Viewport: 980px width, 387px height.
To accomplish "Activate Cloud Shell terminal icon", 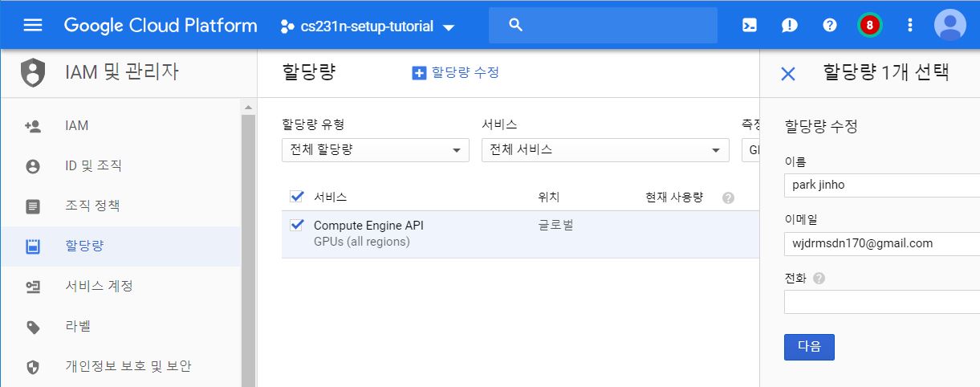I will [x=749, y=25].
